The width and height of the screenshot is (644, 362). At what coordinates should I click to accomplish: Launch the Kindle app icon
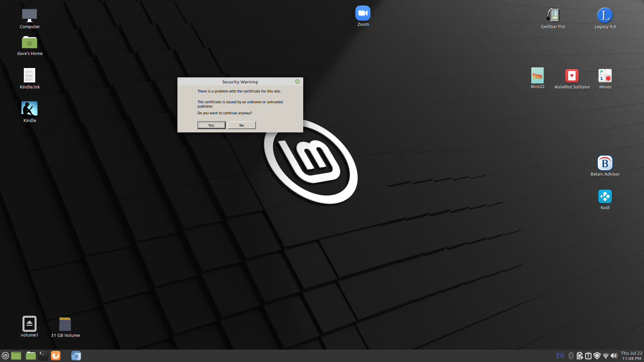click(30, 112)
